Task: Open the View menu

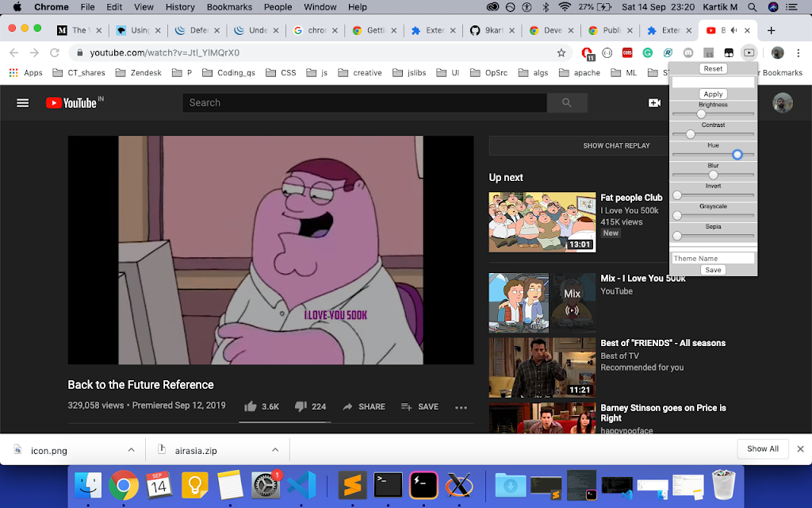Action: tap(144, 6)
